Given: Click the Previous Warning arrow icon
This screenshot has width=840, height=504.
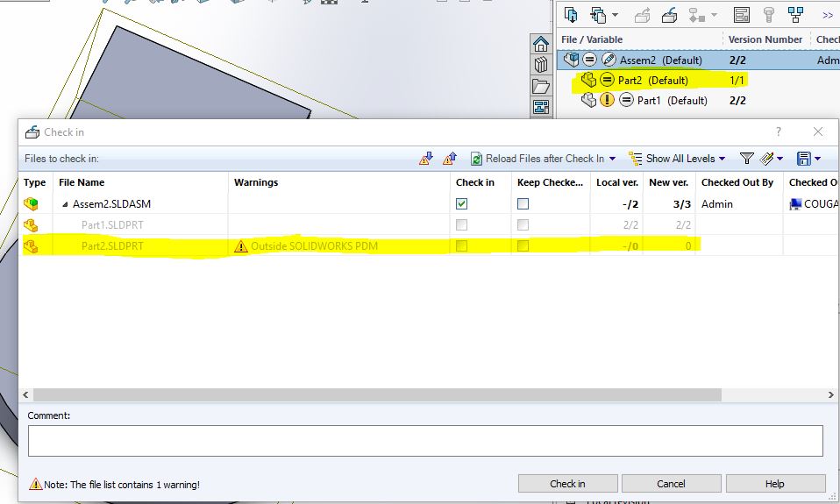Looking at the screenshot, I should [x=449, y=159].
